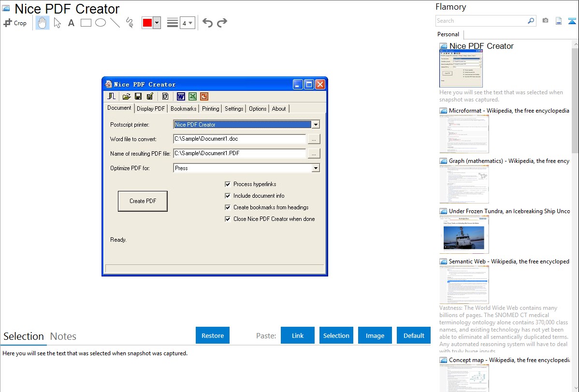Browse for the resulting PDF file location
This screenshot has height=392, width=579.
coord(314,153)
